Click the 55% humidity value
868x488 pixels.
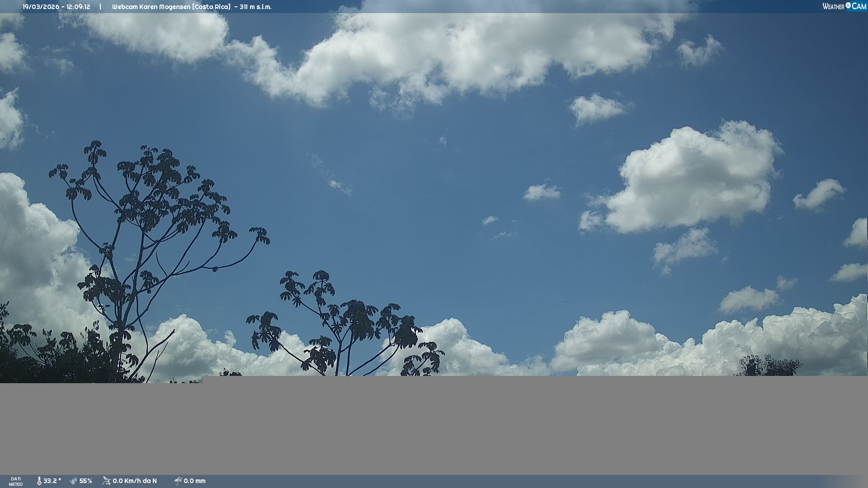[86, 481]
